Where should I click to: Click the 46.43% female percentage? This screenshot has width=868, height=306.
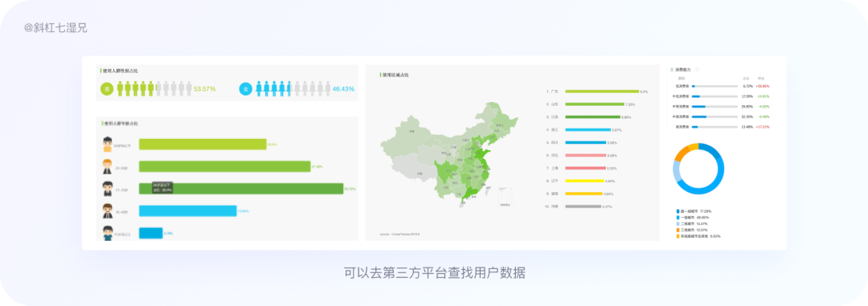coord(343,88)
